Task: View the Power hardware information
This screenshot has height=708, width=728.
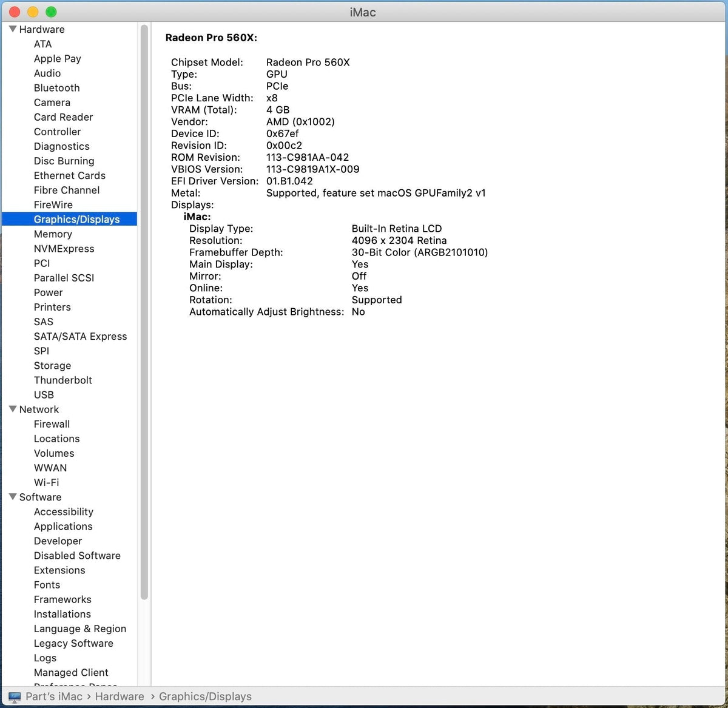Action: pos(48,292)
